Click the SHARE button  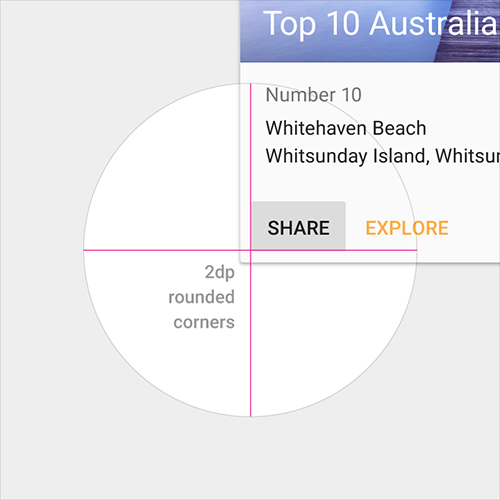click(299, 226)
